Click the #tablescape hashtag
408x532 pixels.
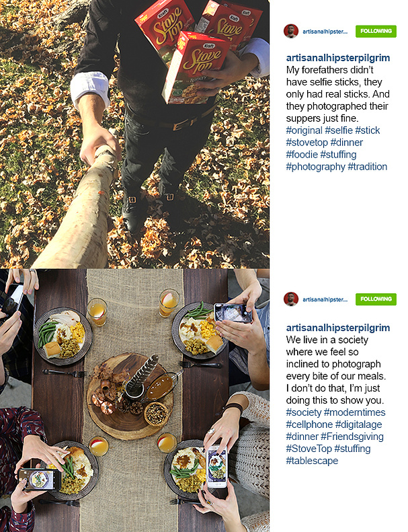[x=312, y=461]
